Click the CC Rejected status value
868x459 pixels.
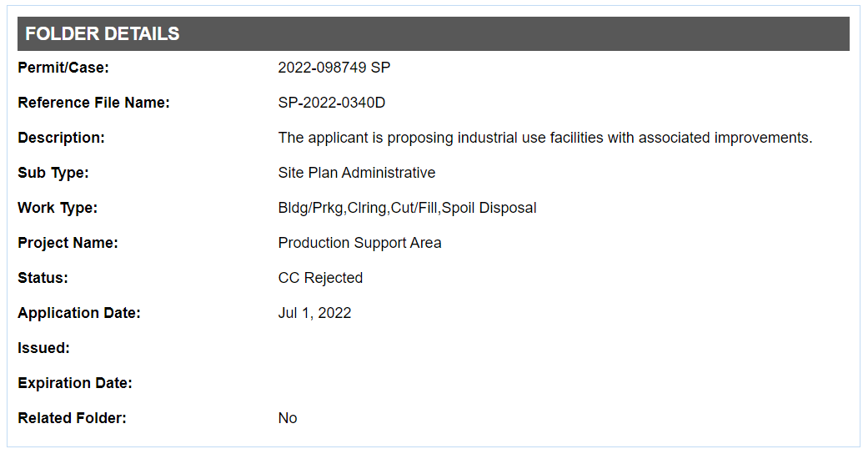(x=320, y=278)
